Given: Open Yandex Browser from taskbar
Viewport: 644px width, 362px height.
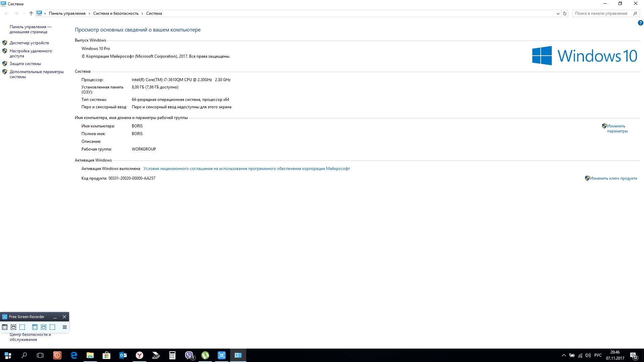Looking at the screenshot, I should [140, 355].
